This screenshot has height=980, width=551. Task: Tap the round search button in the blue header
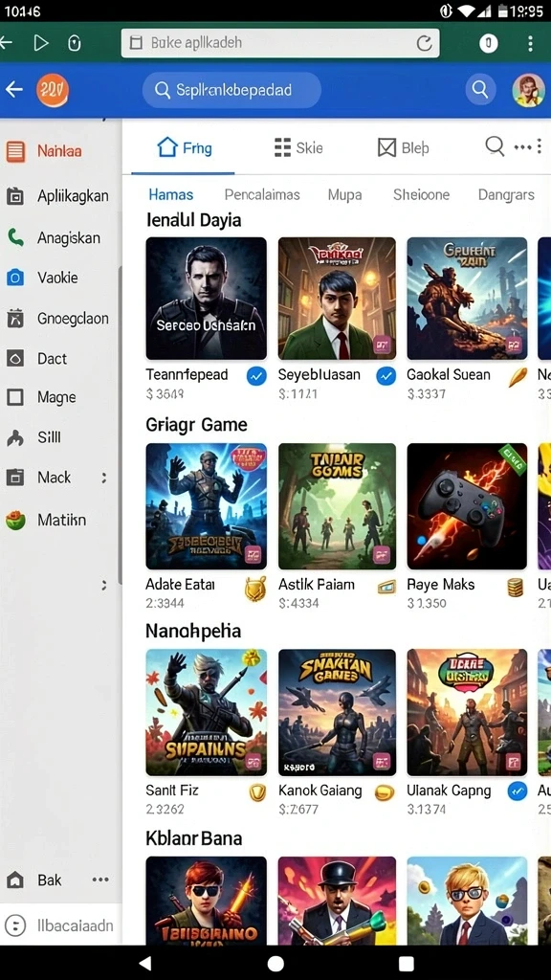tap(480, 90)
